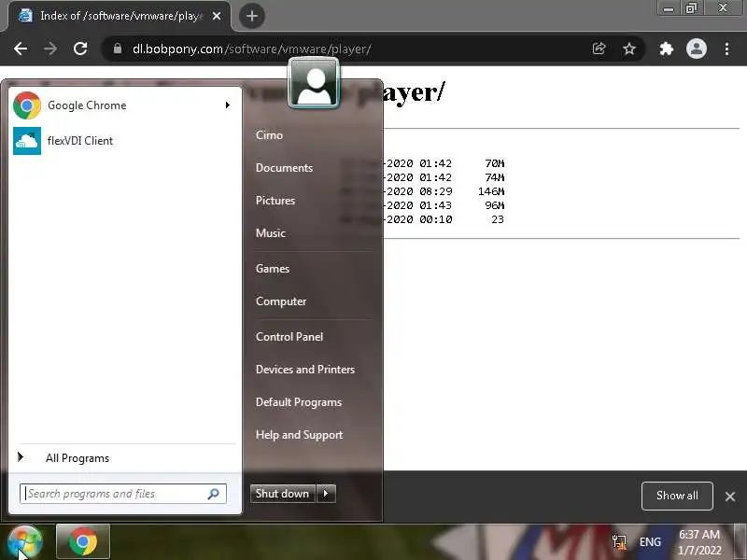Open Help and Support
747x560 pixels.
[299, 435]
